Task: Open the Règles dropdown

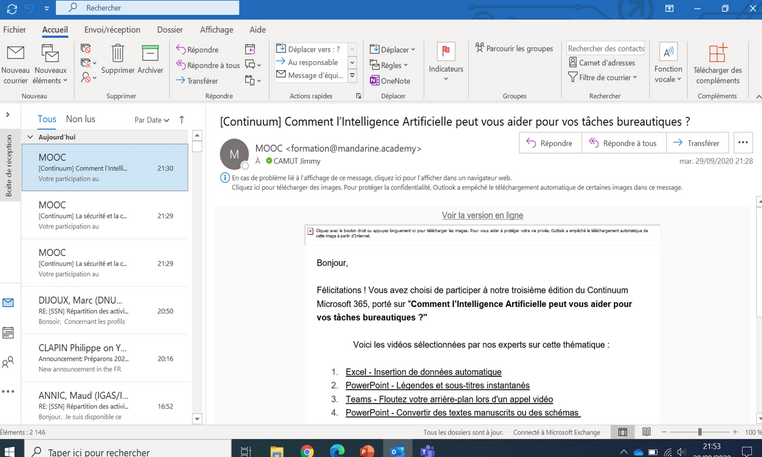Action: coord(388,65)
